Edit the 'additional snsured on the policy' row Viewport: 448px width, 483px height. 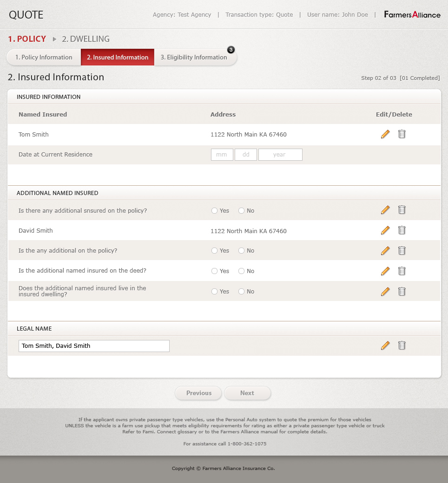coord(385,210)
